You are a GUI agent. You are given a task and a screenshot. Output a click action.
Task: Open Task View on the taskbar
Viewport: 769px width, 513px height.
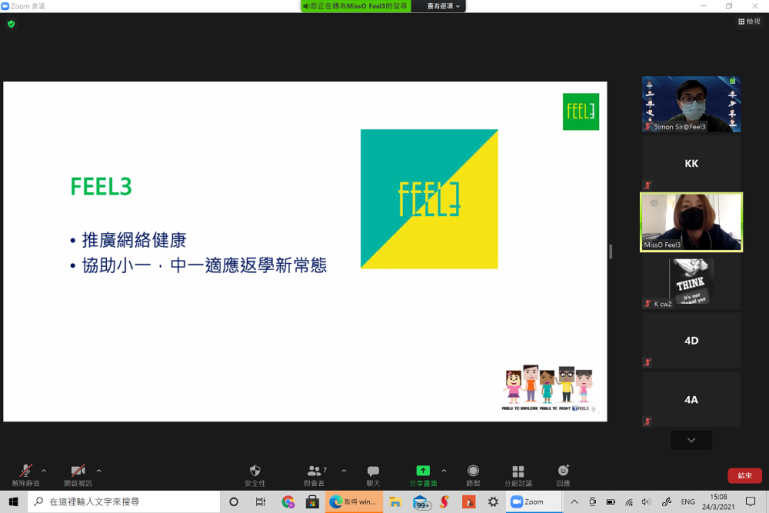pyautogui.click(x=260, y=502)
